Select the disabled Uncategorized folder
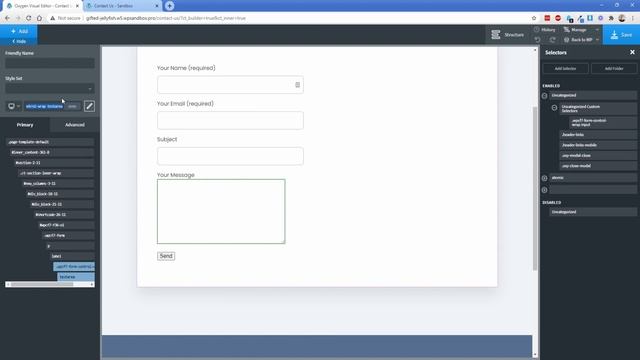 (x=593, y=212)
